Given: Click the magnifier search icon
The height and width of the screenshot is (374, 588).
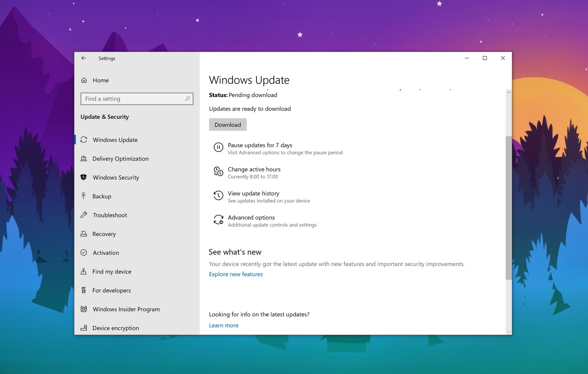Looking at the screenshot, I should 187,99.
